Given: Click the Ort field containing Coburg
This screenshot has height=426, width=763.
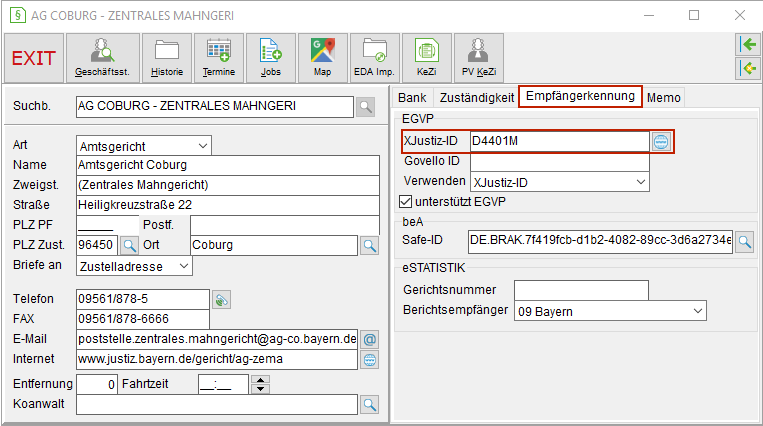Looking at the screenshot, I should [x=274, y=245].
